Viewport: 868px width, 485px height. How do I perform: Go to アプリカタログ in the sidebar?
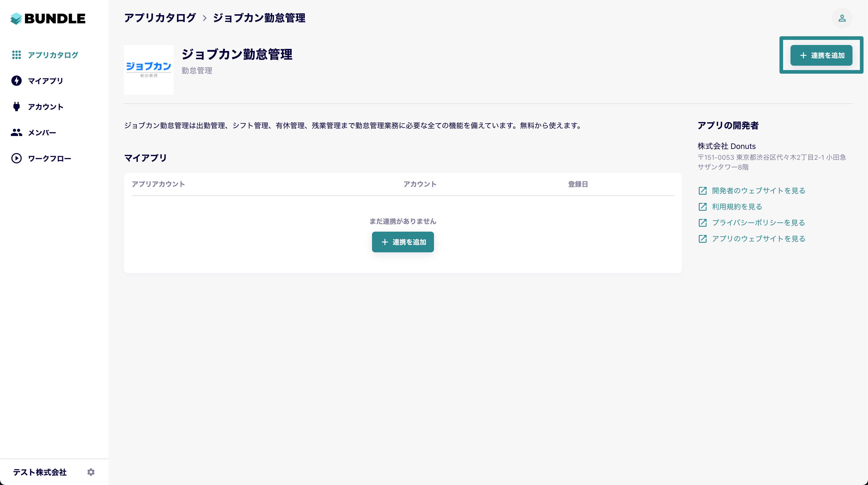(53, 55)
